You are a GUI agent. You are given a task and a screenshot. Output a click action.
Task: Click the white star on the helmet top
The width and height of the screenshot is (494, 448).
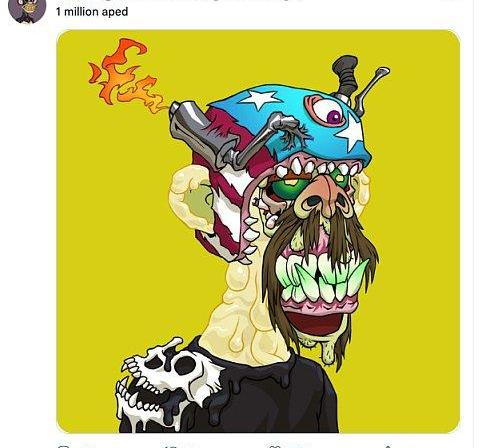260,98
